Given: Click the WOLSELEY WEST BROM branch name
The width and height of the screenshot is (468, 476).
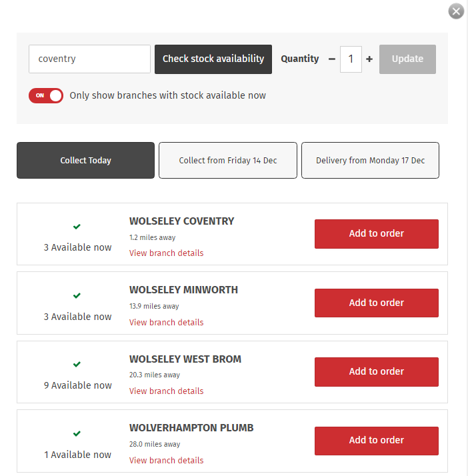Looking at the screenshot, I should 185,359.
